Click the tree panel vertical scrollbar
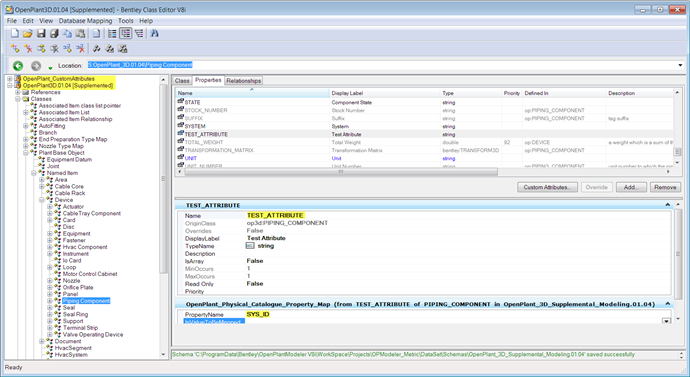Viewport: 690px width, 377px height. point(163,178)
